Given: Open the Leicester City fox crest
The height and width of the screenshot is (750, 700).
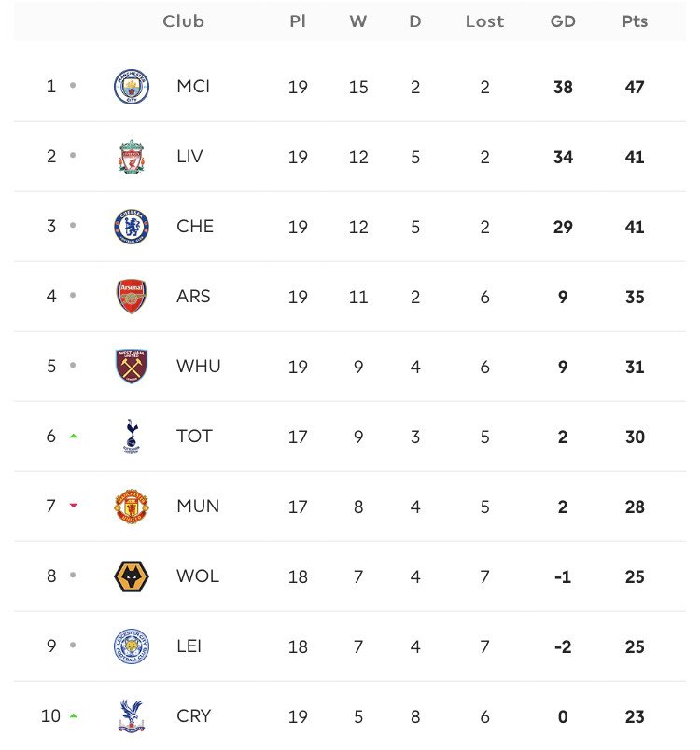Looking at the screenshot, I should tap(132, 646).
